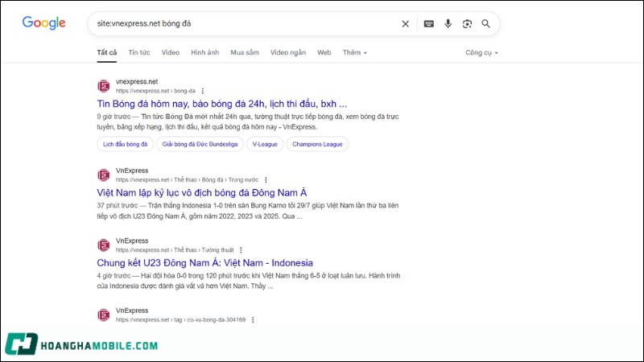
Task: Open search by image camera icon
Action: [x=467, y=24]
